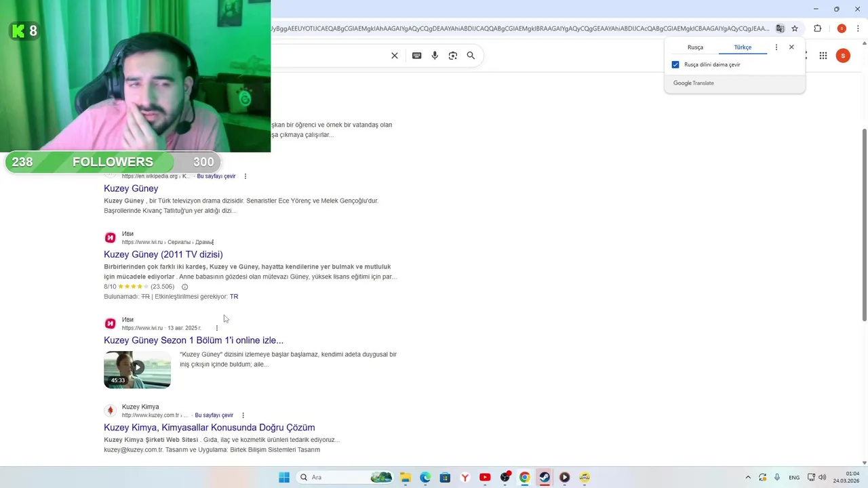Open the clock and date 24.03.2026
Screen dimensions: 868x488
click(x=848, y=477)
